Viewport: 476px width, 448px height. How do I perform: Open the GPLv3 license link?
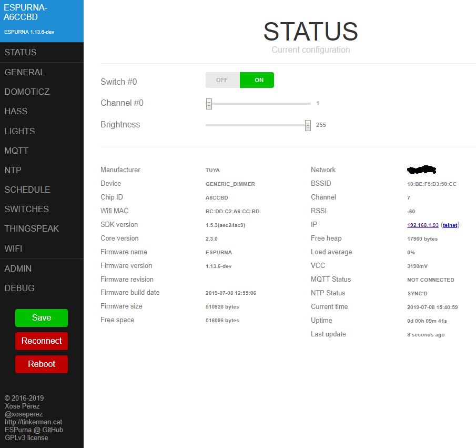click(x=26, y=437)
